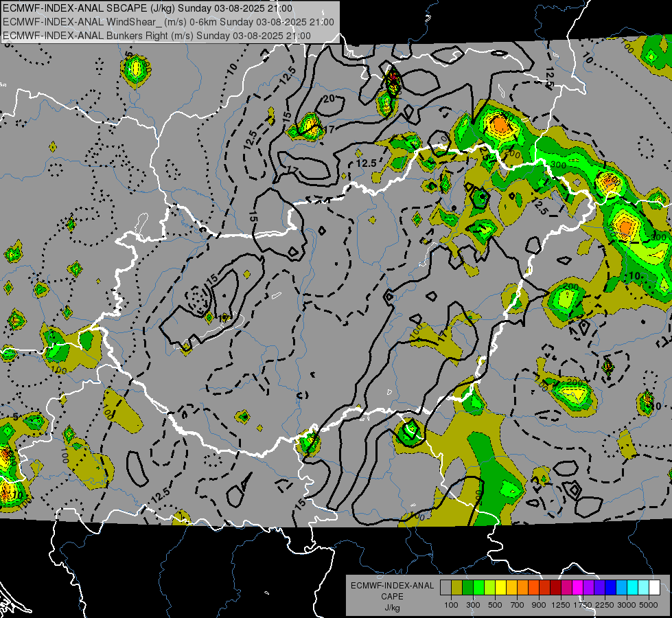Click the legend value 1250
Image resolution: width=672 pixels, height=618 pixels.
point(561,605)
